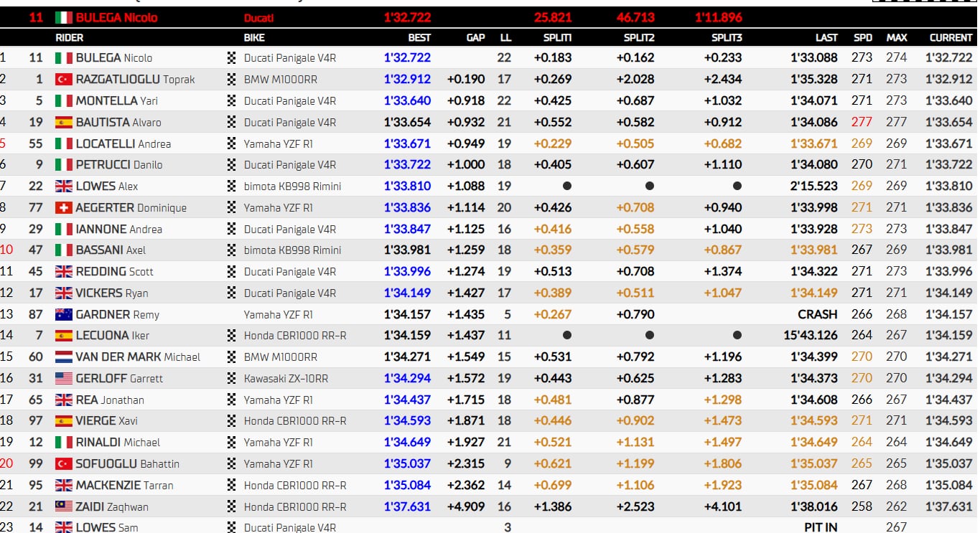Click bimota KB998 Rimini in BASSANI's row
980x533 pixels.
tap(292, 250)
